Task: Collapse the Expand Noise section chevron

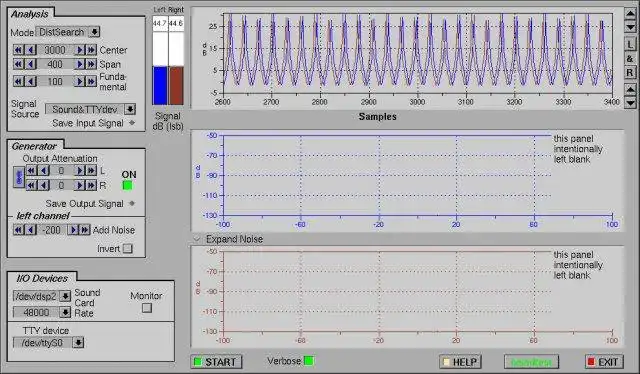Action: (197, 239)
